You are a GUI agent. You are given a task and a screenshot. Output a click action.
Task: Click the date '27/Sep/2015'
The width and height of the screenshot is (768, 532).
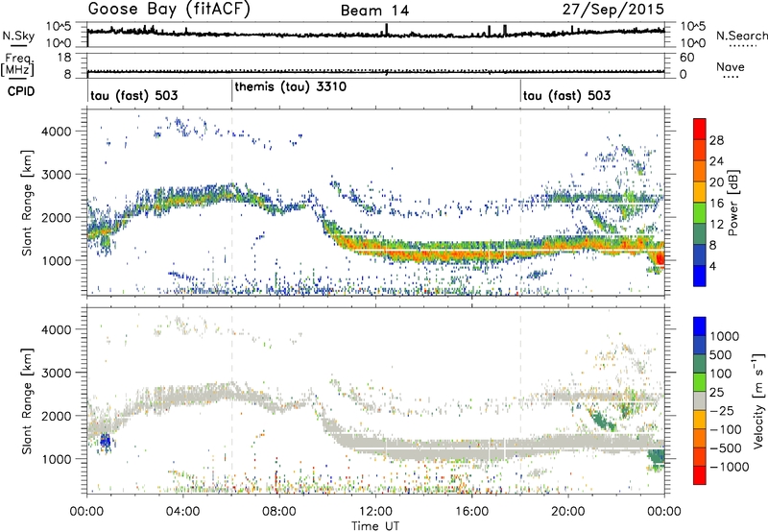[x=612, y=10]
